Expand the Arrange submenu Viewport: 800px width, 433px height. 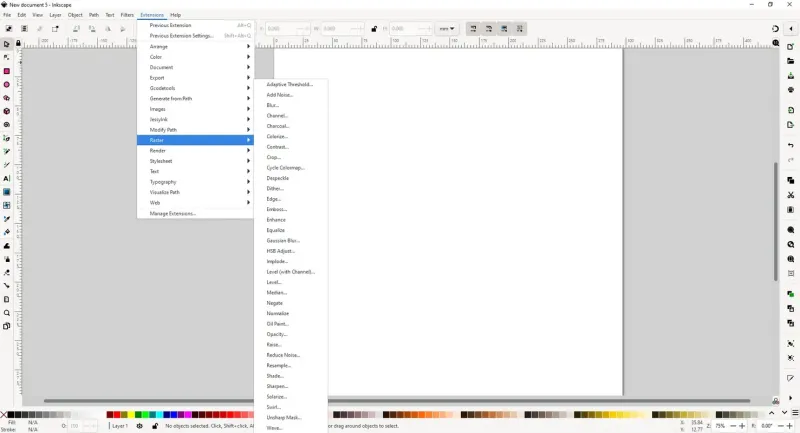coord(195,46)
